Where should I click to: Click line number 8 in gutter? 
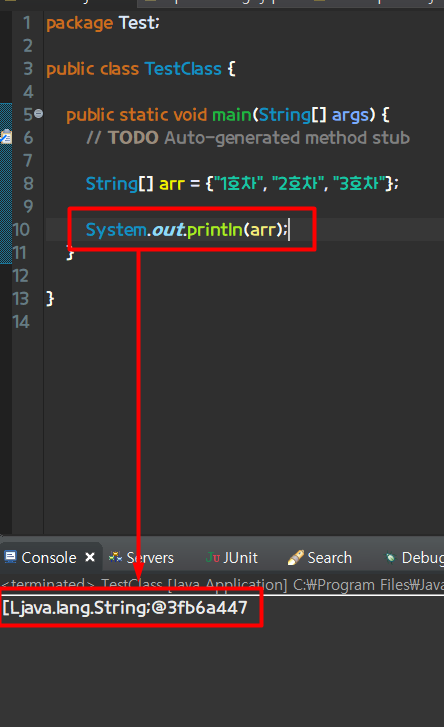click(x=28, y=184)
